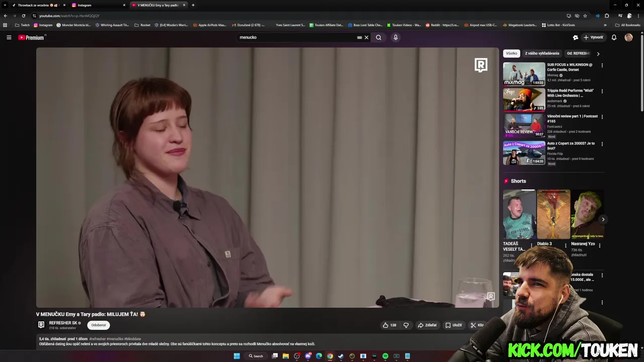Open Trippie Redd Performs Wish thumbnail
The height and width of the screenshot is (362, 644).
(x=524, y=100)
